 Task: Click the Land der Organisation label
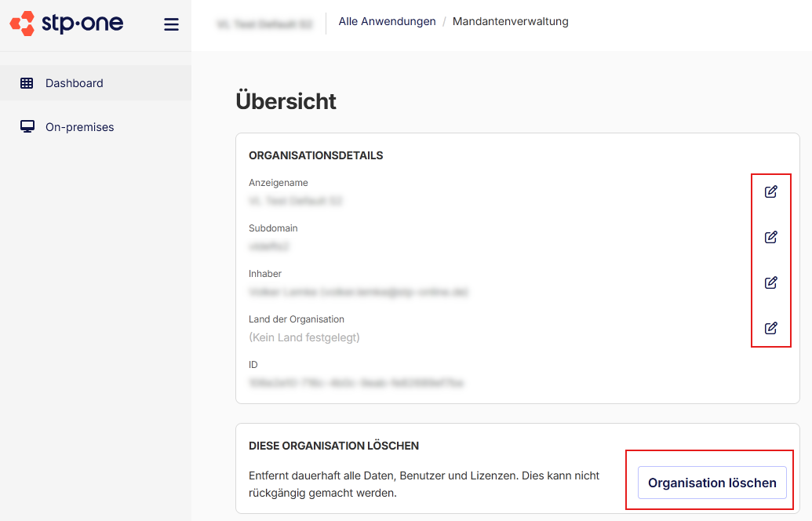(x=297, y=319)
